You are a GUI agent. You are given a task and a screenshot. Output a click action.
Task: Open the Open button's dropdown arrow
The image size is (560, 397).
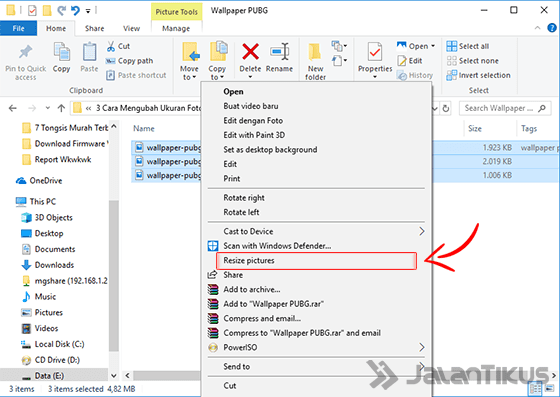click(x=433, y=46)
